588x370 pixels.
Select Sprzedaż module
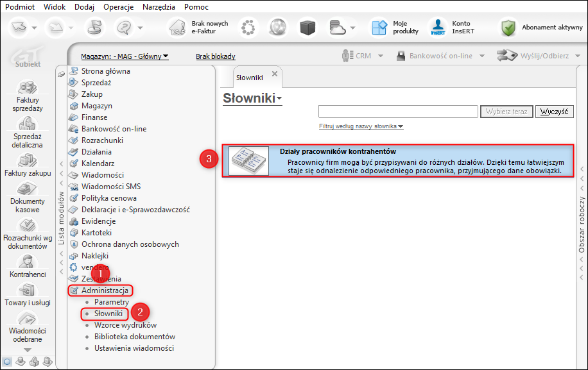tap(96, 83)
